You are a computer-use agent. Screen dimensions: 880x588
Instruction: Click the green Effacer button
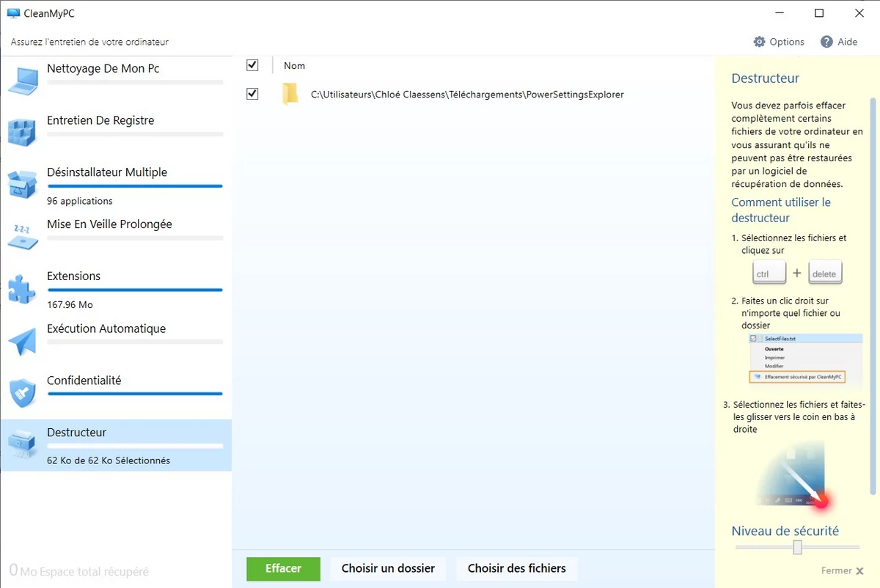(x=283, y=569)
